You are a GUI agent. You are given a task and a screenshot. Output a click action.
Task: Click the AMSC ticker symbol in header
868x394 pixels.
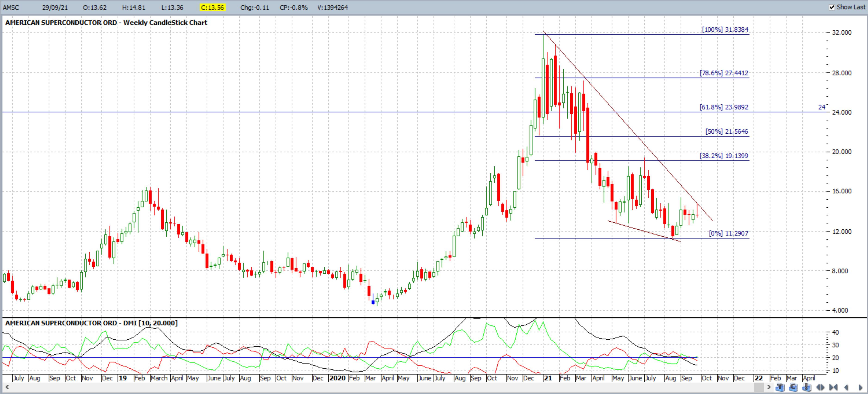pos(11,7)
